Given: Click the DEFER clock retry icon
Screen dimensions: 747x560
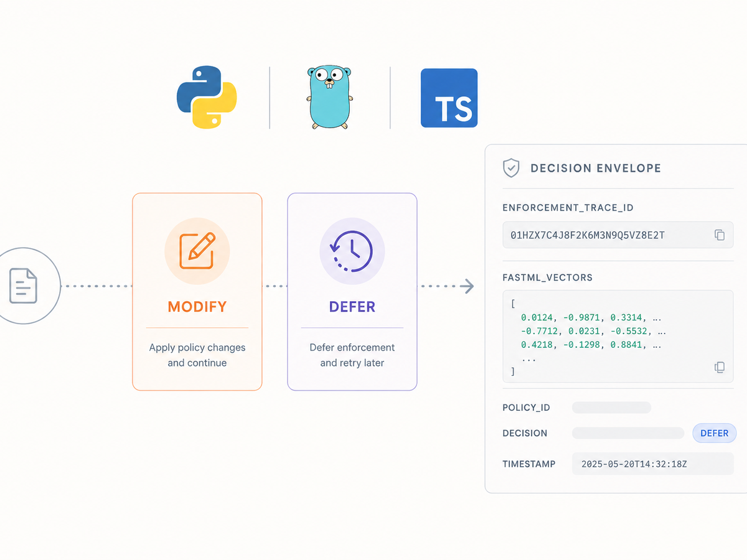Looking at the screenshot, I should point(352,251).
